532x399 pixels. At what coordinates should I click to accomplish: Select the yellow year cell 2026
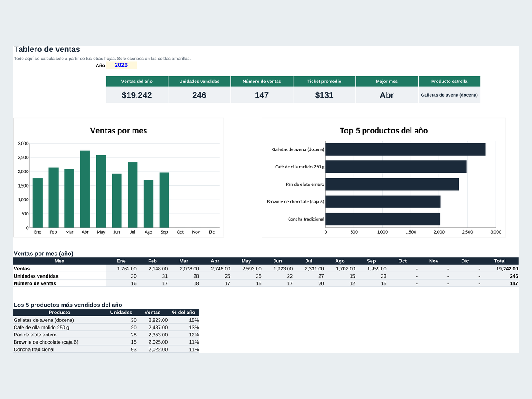(121, 65)
